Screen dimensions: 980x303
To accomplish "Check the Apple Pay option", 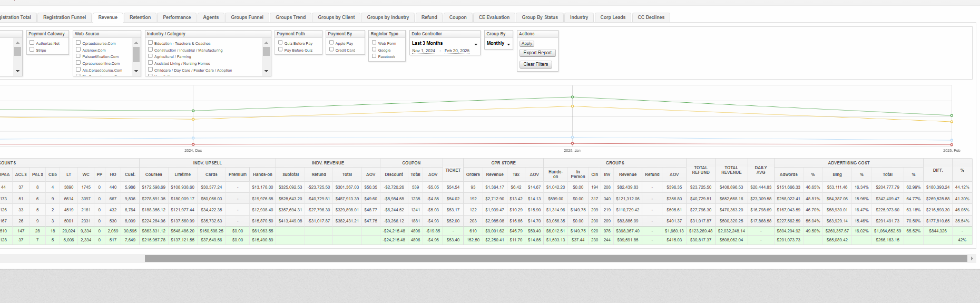I will coord(331,43).
